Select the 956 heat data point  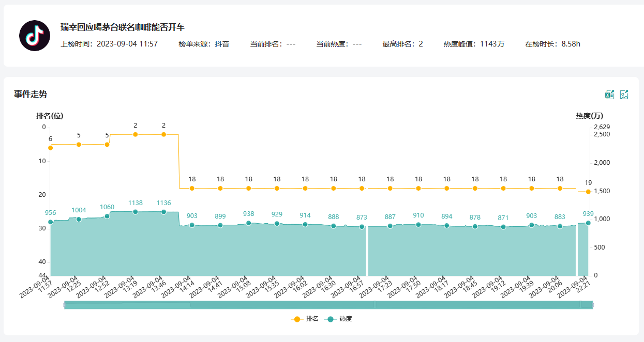[51, 222]
